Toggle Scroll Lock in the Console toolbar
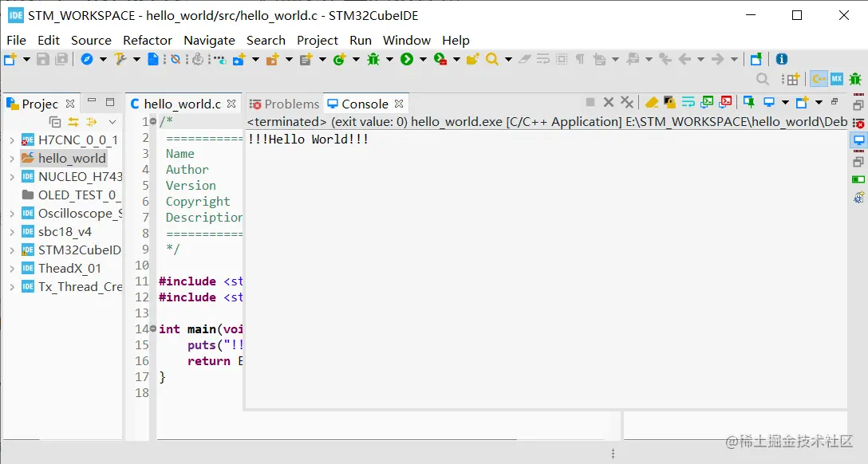 click(x=670, y=102)
